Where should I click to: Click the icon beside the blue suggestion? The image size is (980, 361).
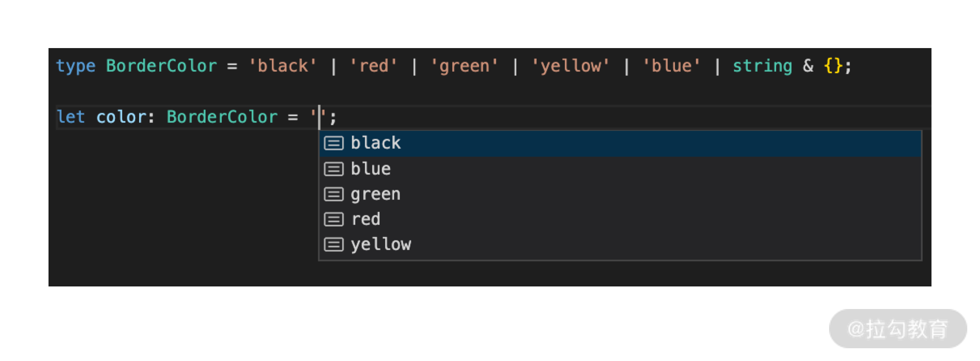click(x=334, y=169)
